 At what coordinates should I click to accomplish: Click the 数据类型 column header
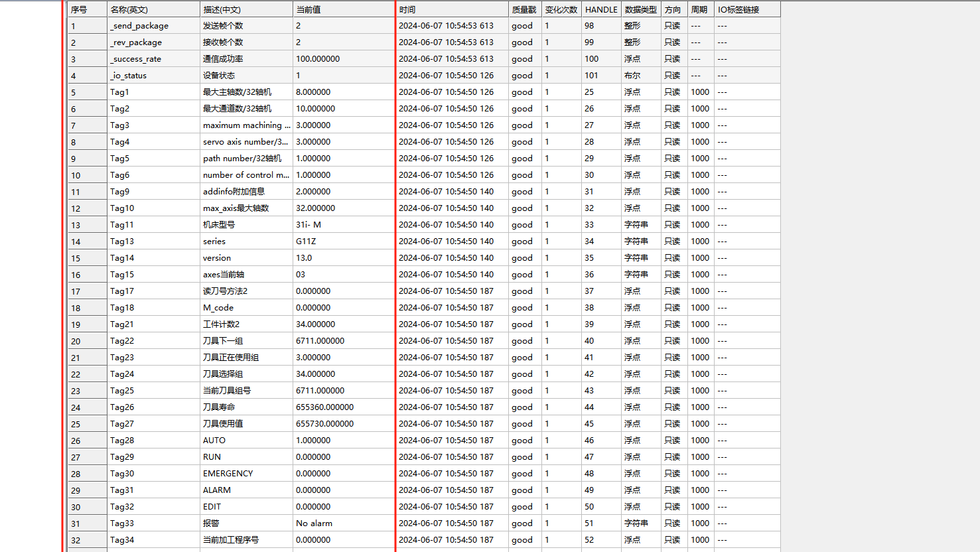[641, 9]
